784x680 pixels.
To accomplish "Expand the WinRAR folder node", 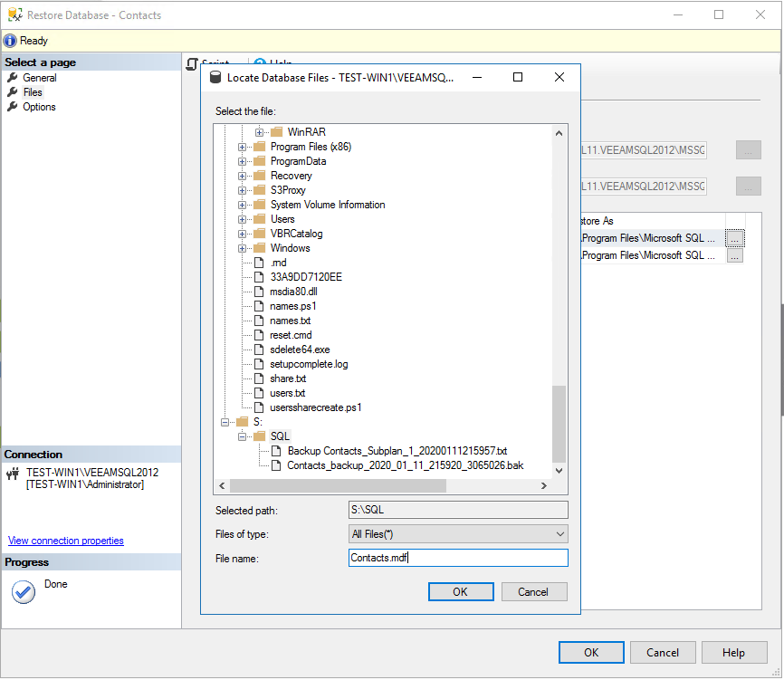I will 259,132.
